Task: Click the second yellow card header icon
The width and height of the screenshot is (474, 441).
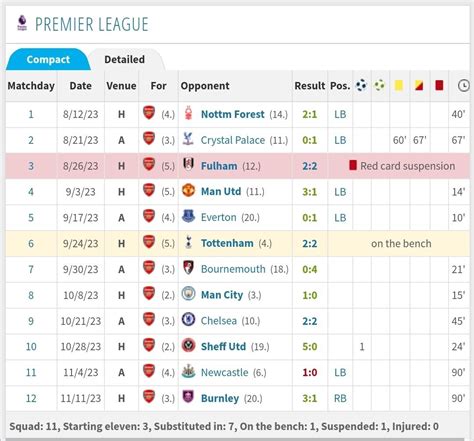Action: (419, 85)
